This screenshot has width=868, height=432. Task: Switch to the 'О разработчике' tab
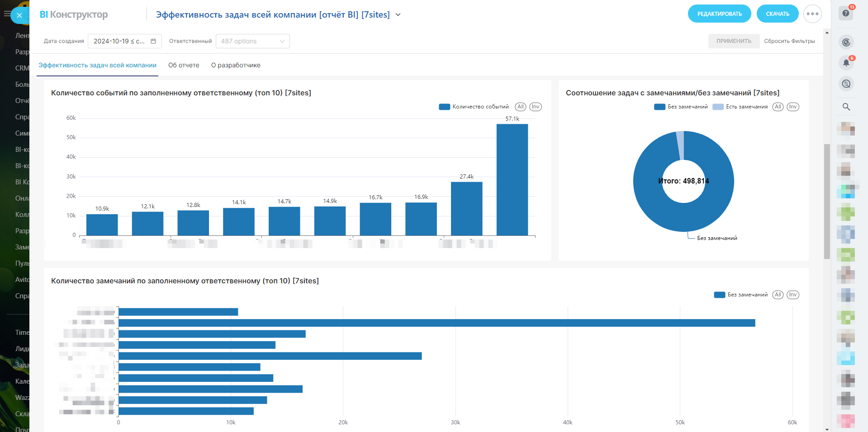click(x=236, y=65)
